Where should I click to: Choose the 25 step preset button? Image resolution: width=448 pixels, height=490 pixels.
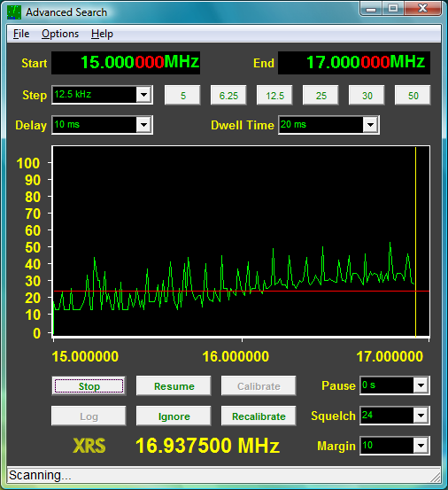click(321, 95)
